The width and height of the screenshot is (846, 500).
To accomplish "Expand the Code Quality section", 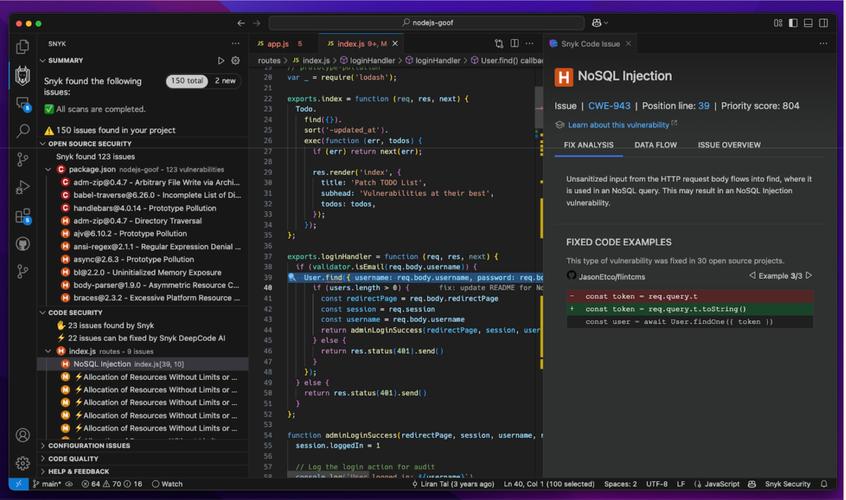I will click(73, 459).
